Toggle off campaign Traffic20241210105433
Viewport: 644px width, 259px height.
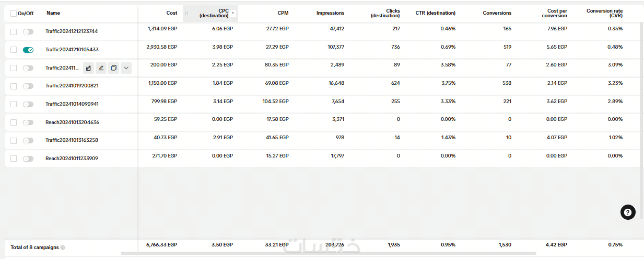[x=28, y=50]
